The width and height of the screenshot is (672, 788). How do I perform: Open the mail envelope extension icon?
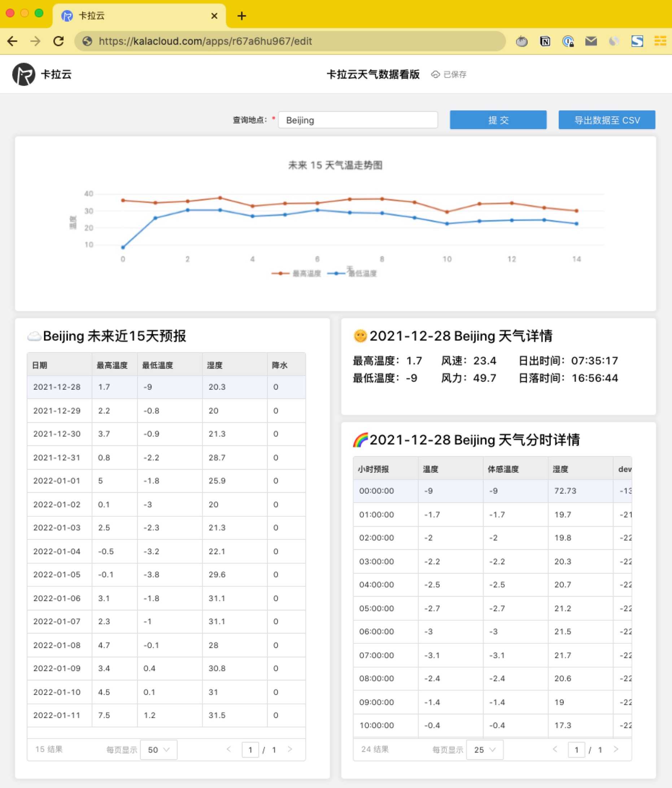[591, 41]
